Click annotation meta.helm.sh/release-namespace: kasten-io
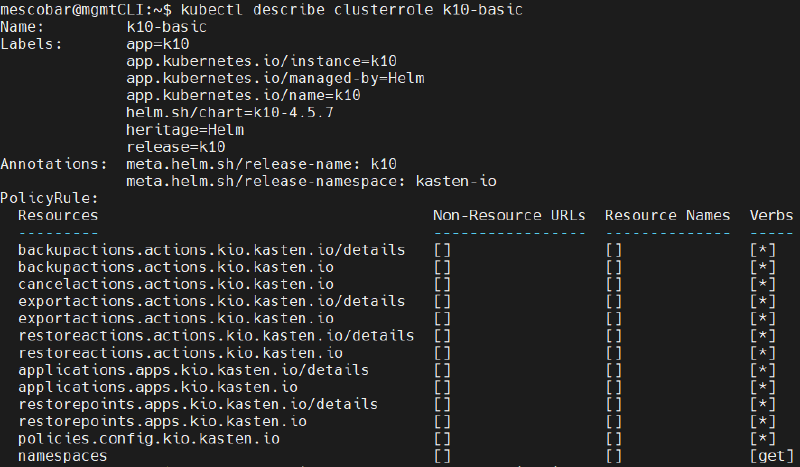Viewport: 800px width, 467px height. 311,181
